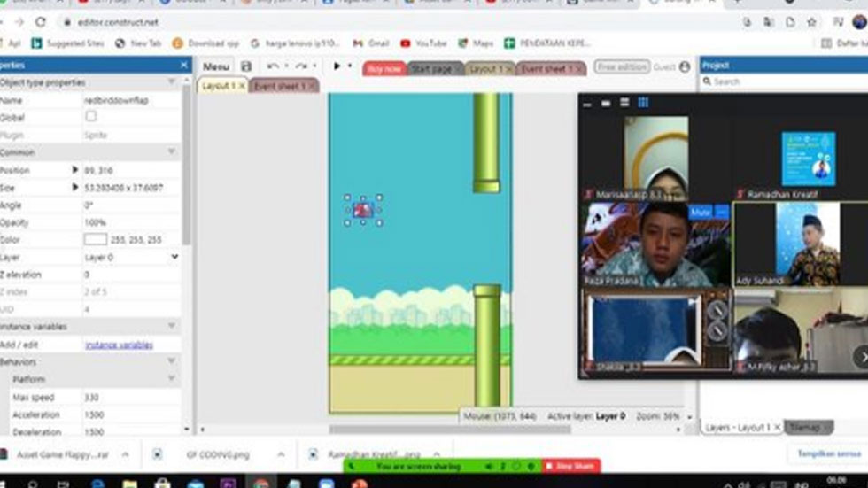Viewport: 868px width, 488px height.
Task: Collapse the Instance variables section
Action: [x=172, y=327]
